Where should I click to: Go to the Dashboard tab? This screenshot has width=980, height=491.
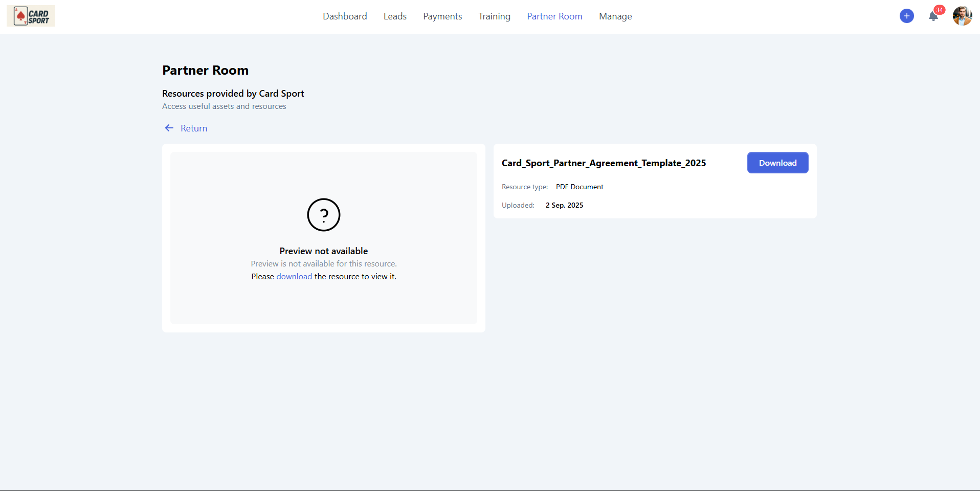pyautogui.click(x=345, y=16)
